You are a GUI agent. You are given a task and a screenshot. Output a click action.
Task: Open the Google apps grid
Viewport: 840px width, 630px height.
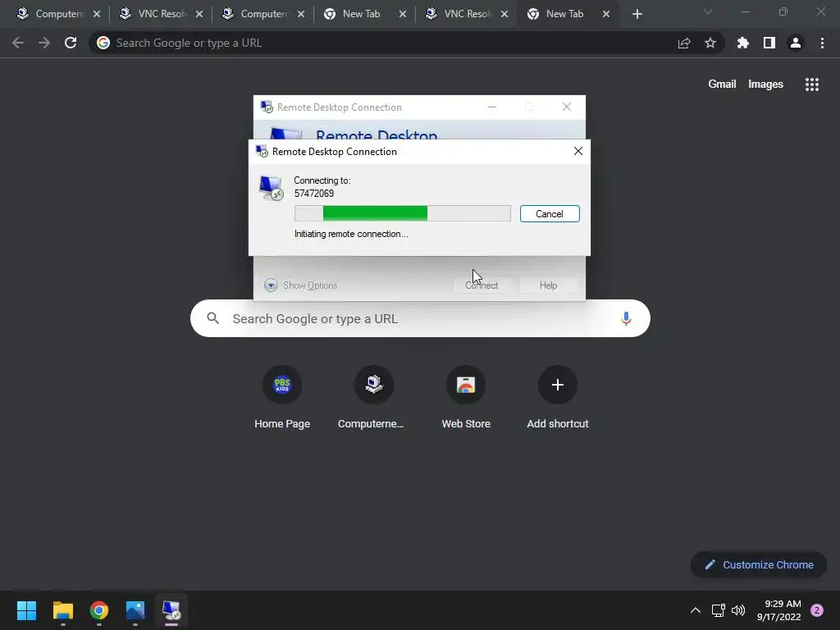[811, 84]
